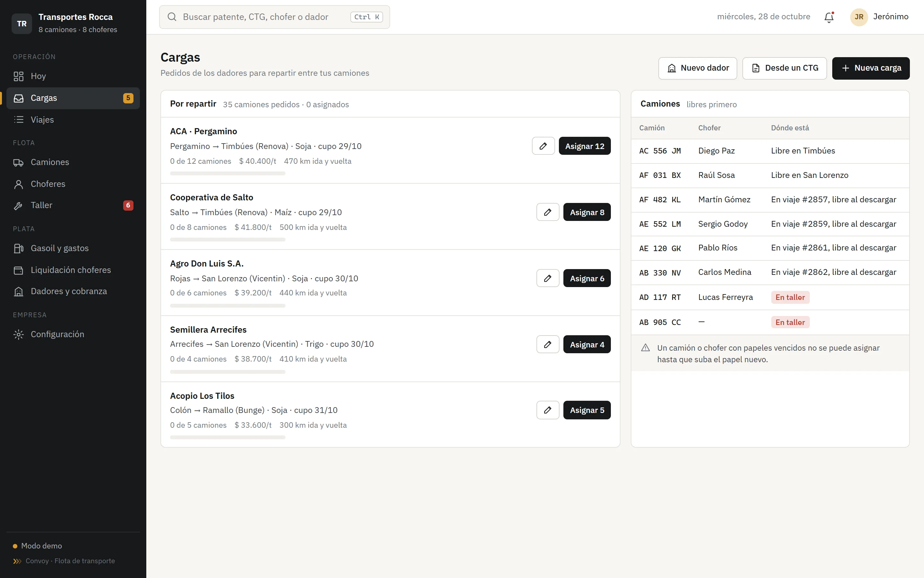Viewport: 924px width, 578px height.
Task: Click the Convoy chevrons logo
Action: (x=17, y=561)
